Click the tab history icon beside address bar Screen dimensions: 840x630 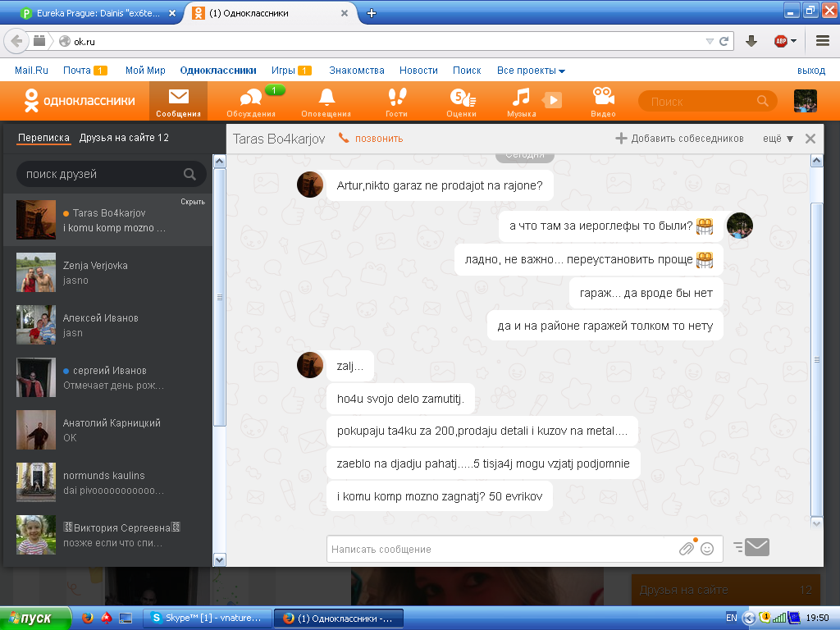(x=39, y=41)
